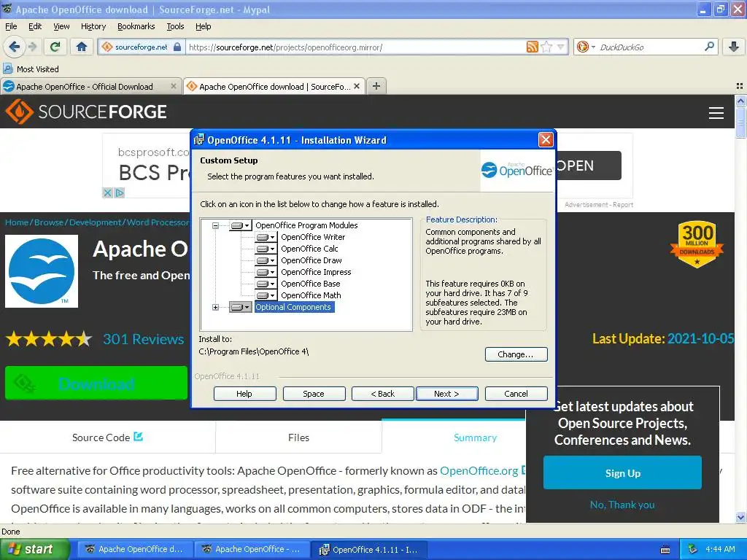Click the green Download button
The width and height of the screenshot is (747, 560).
click(96, 383)
